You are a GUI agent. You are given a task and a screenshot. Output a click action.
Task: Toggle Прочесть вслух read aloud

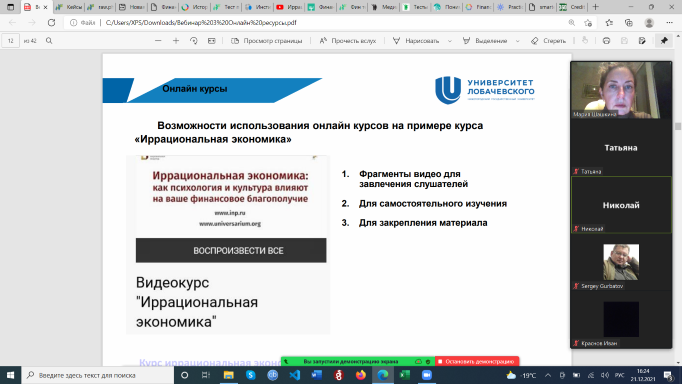point(348,40)
